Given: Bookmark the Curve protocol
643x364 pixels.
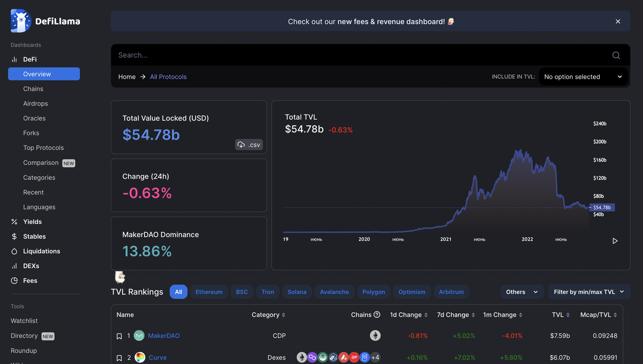Looking at the screenshot, I should 119,358.
